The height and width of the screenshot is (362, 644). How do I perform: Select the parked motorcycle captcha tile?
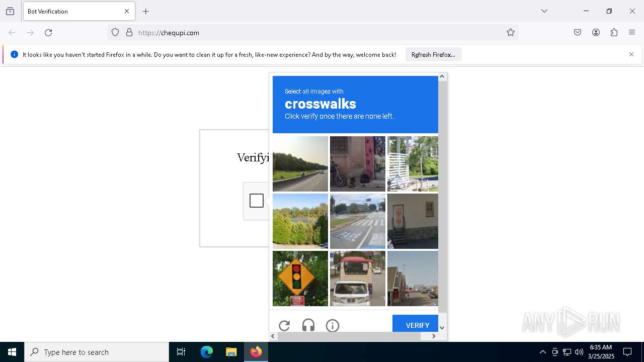pos(358,164)
